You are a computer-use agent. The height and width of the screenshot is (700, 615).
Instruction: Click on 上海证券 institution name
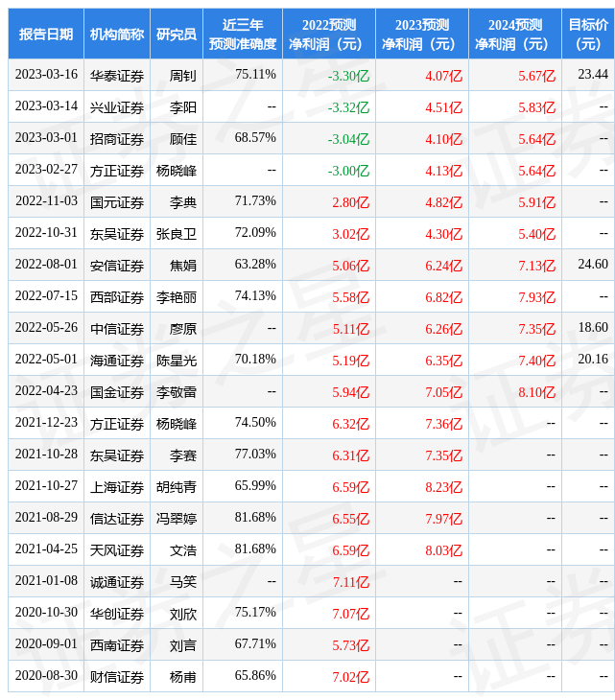pyautogui.click(x=117, y=486)
